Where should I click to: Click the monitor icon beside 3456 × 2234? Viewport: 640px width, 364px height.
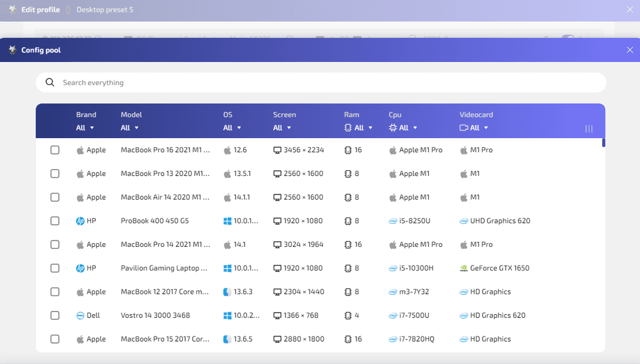(x=277, y=150)
